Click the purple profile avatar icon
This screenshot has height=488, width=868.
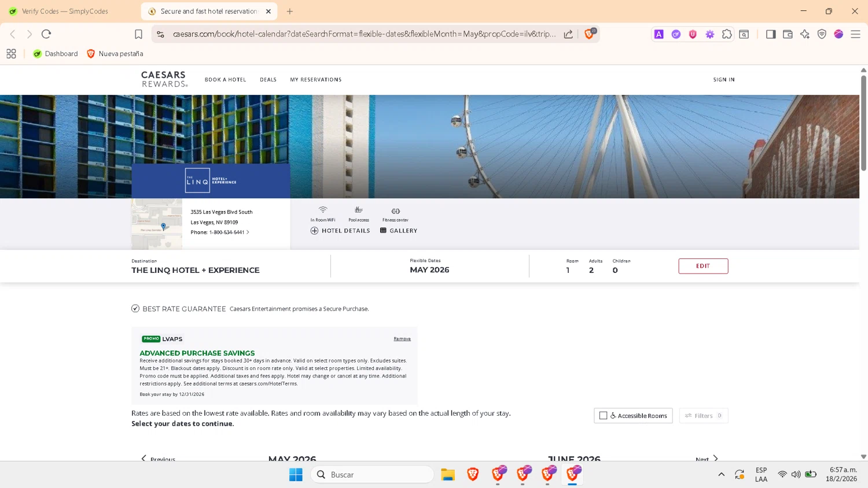(x=838, y=34)
